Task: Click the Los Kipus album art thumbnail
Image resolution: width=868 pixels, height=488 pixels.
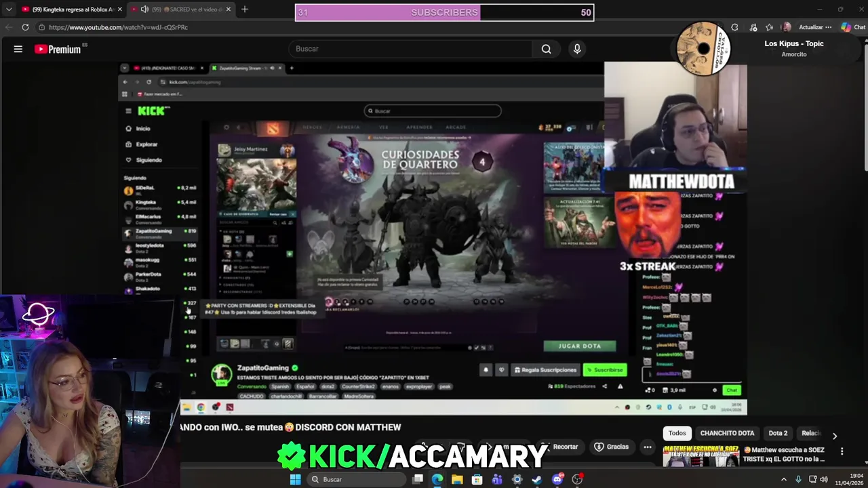Action: click(x=703, y=49)
